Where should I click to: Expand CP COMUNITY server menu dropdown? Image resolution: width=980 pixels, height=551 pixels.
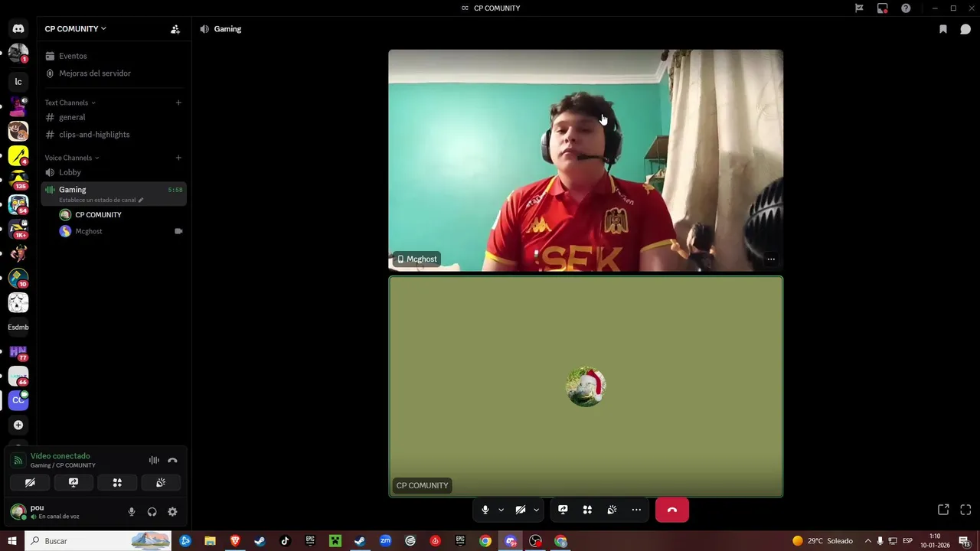click(x=76, y=29)
